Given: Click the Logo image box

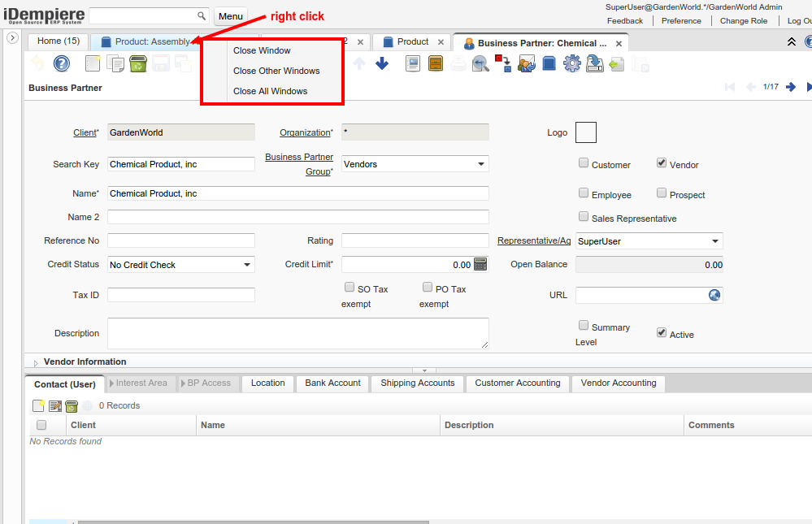Looking at the screenshot, I should (x=585, y=132).
